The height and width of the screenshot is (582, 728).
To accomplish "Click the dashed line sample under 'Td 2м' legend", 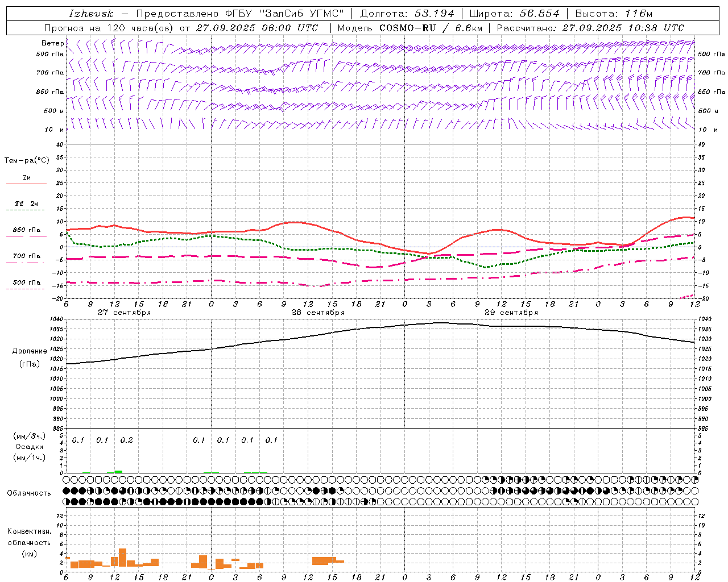I will [26, 210].
